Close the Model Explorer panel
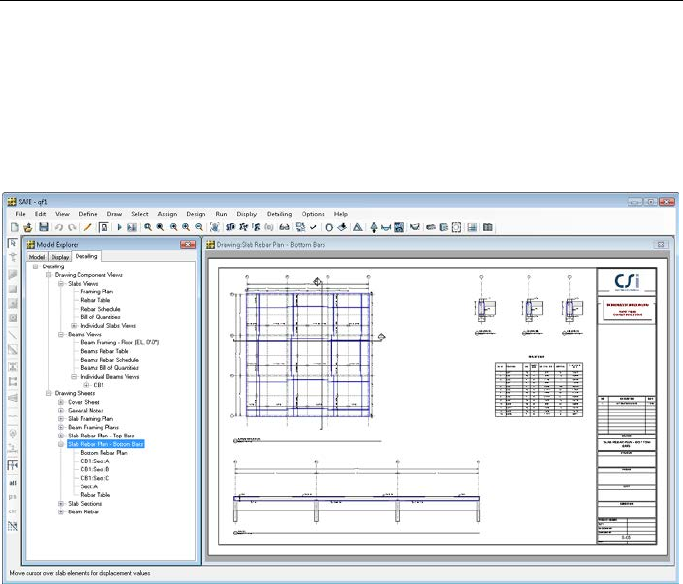The height and width of the screenshot is (584, 683). click(186, 243)
